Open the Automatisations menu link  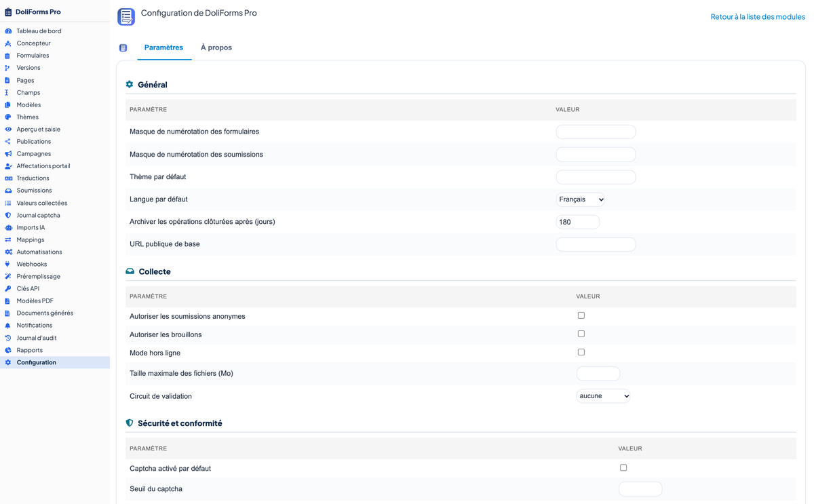(39, 252)
